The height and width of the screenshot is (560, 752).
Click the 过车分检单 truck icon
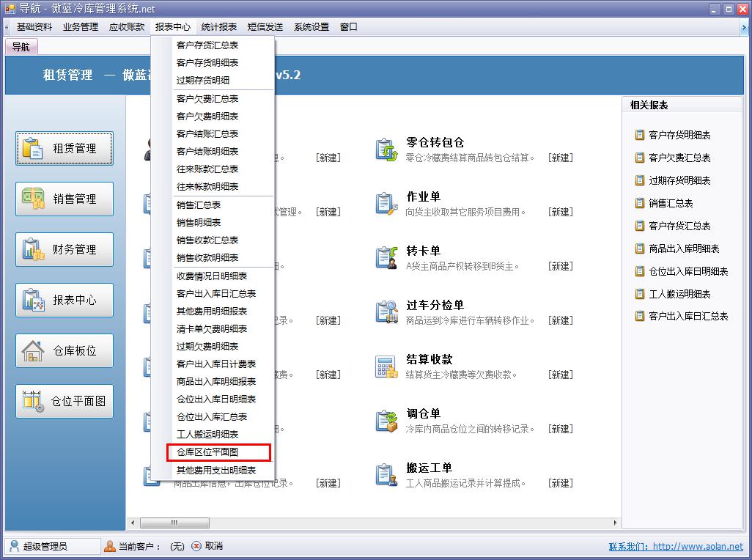coord(386,312)
